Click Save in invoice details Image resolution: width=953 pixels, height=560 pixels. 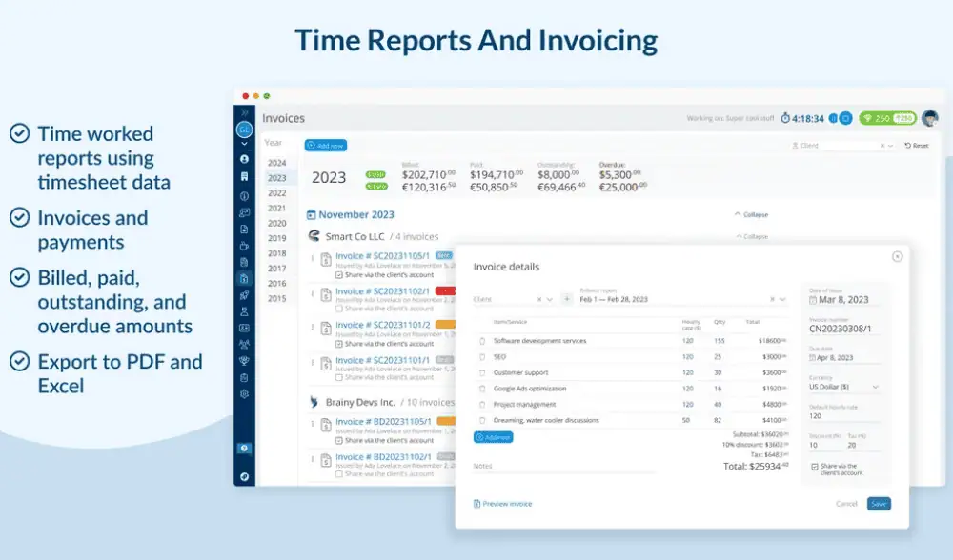(x=879, y=503)
